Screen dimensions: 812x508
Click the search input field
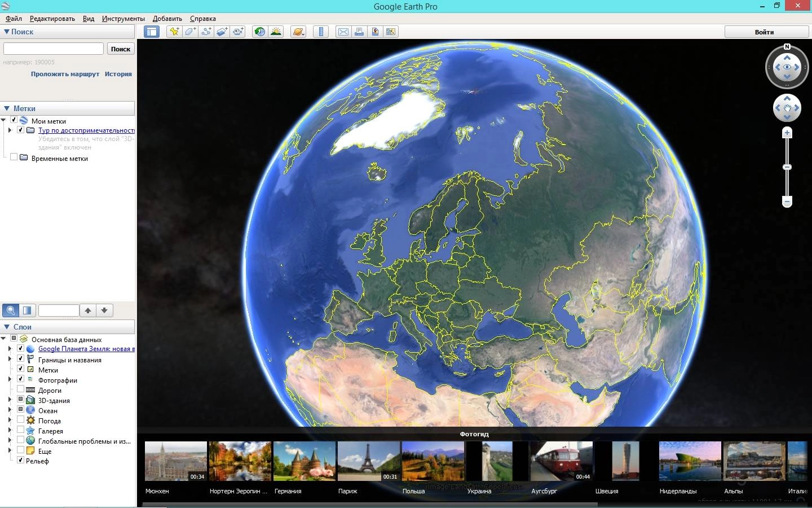54,49
